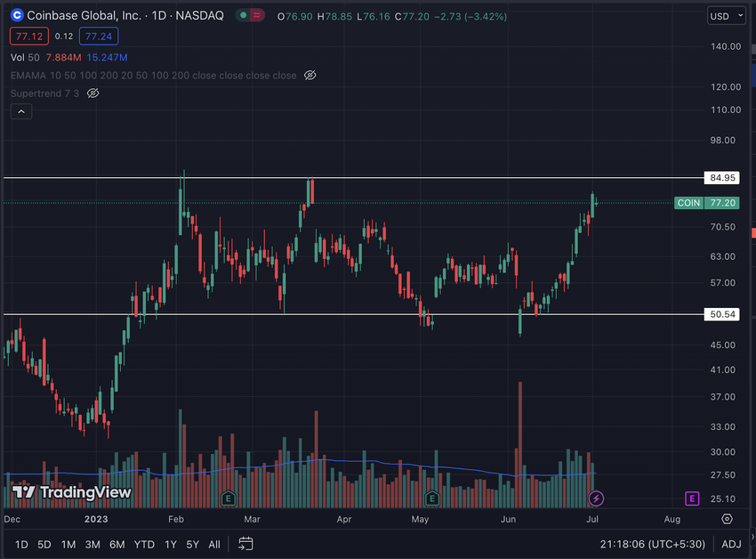Toggle the ADJ adjusted data button
This screenshot has height=559, width=756.
(731, 544)
